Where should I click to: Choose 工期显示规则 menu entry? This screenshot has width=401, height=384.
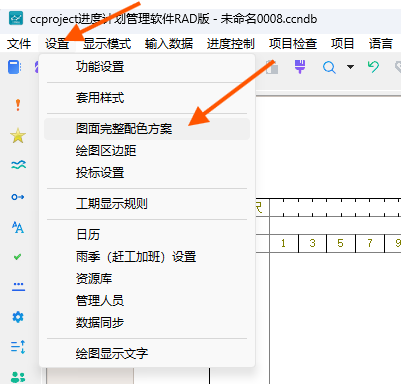point(147,204)
